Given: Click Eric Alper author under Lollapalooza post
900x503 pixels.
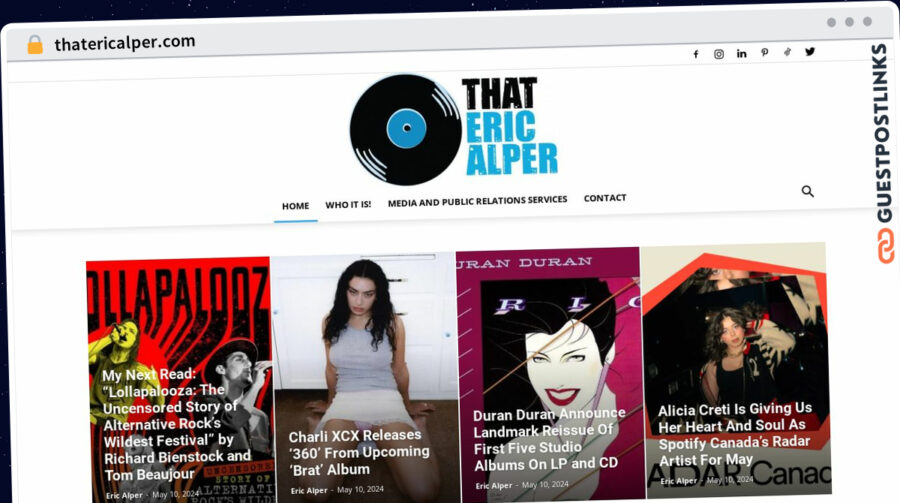Looking at the screenshot, I should coord(124,495).
